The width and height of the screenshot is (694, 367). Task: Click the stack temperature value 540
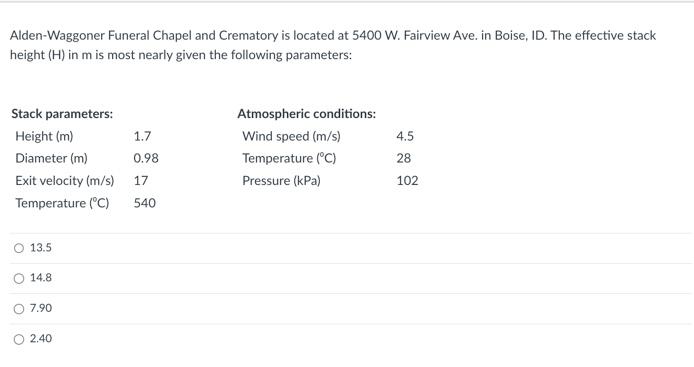pyautogui.click(x=145, y=203)
